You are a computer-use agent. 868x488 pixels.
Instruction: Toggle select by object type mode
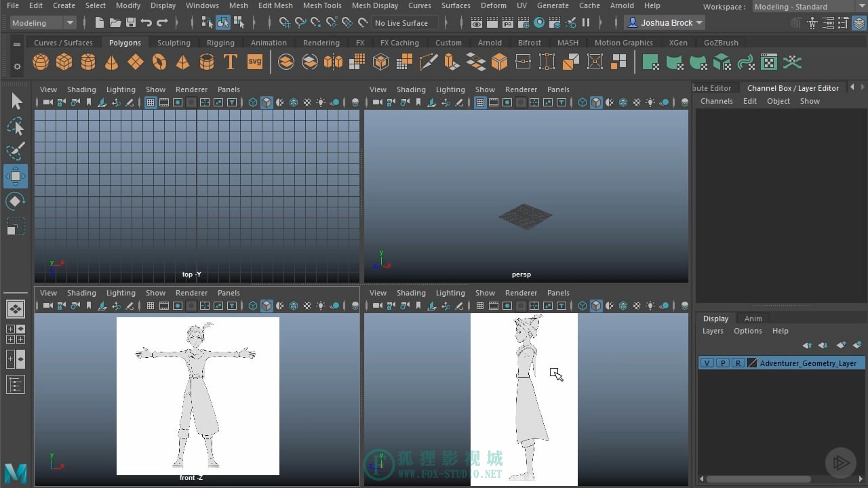tap(222, 22)
